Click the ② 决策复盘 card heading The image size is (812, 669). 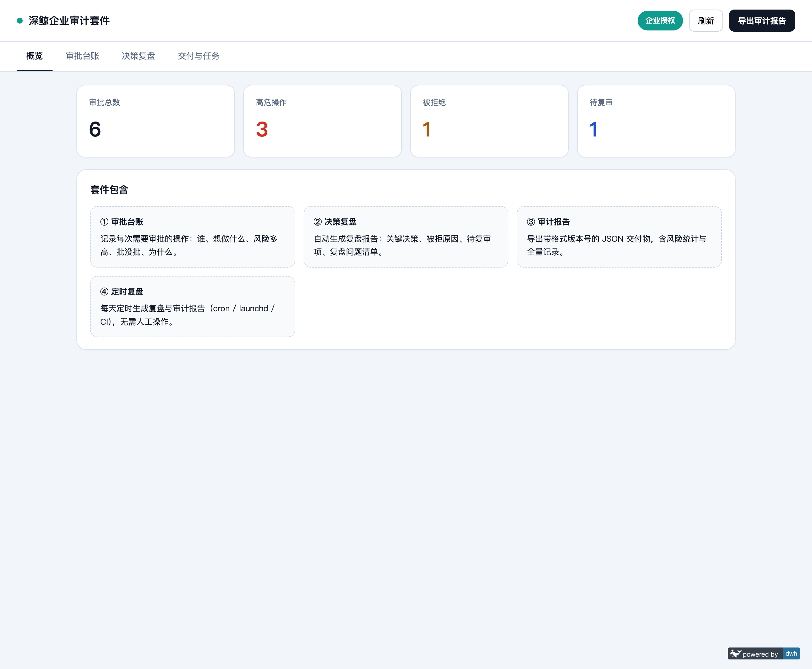click(335, 222)
